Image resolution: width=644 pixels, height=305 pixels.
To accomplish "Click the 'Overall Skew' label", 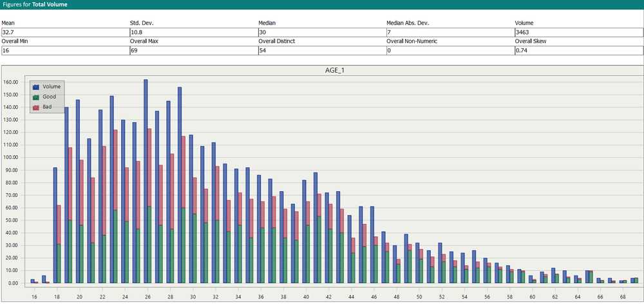I will click(x=531, y=41).
